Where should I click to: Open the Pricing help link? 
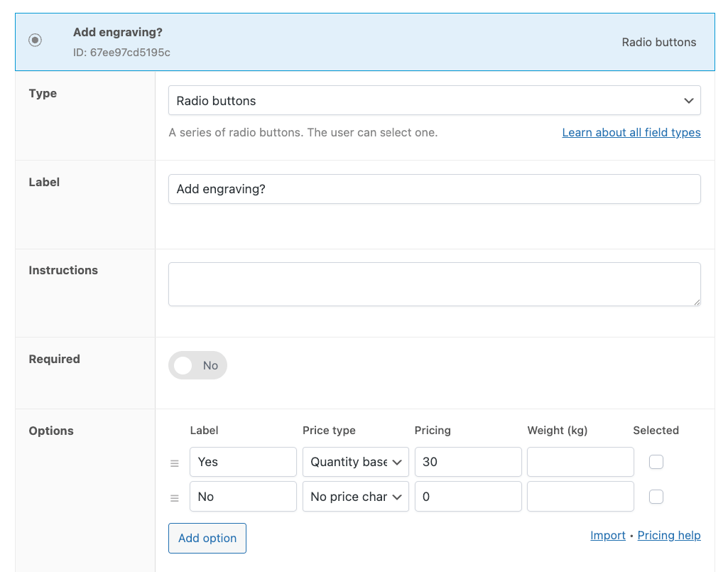pos(669,535)
